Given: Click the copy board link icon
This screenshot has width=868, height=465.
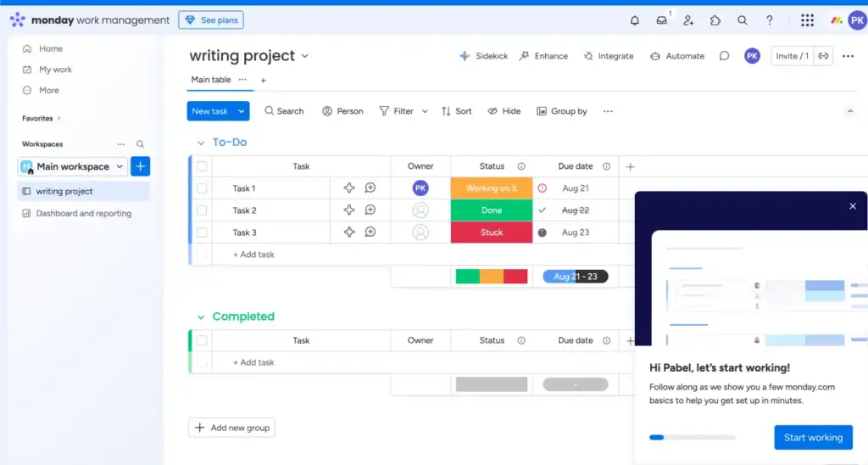Looking at the screenshot, I should 823,56.
